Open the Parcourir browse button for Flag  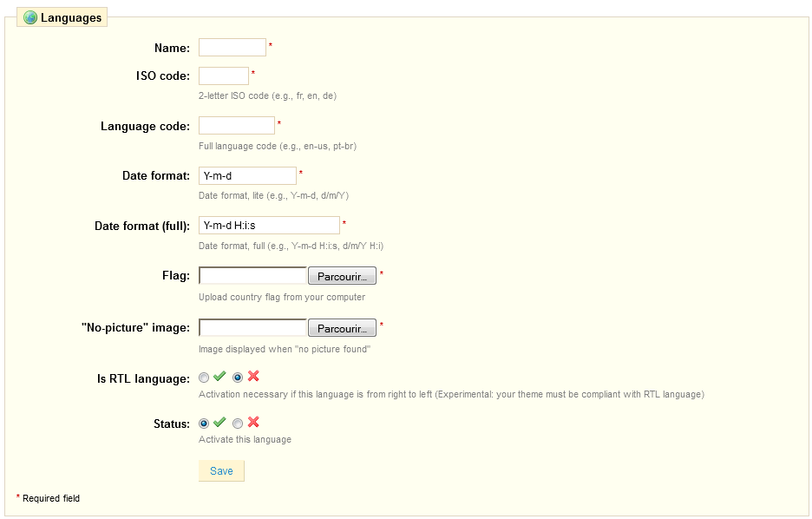pos(343,276)
